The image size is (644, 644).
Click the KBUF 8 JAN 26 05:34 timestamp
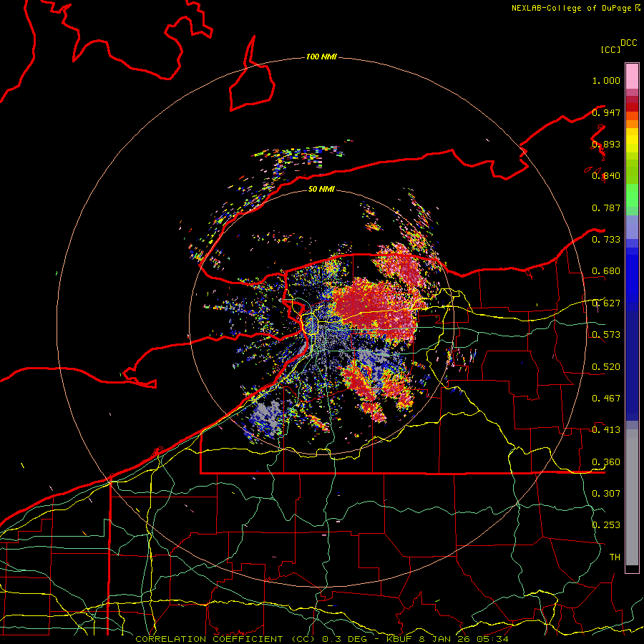pyautogui.click(x=447, y=639)
